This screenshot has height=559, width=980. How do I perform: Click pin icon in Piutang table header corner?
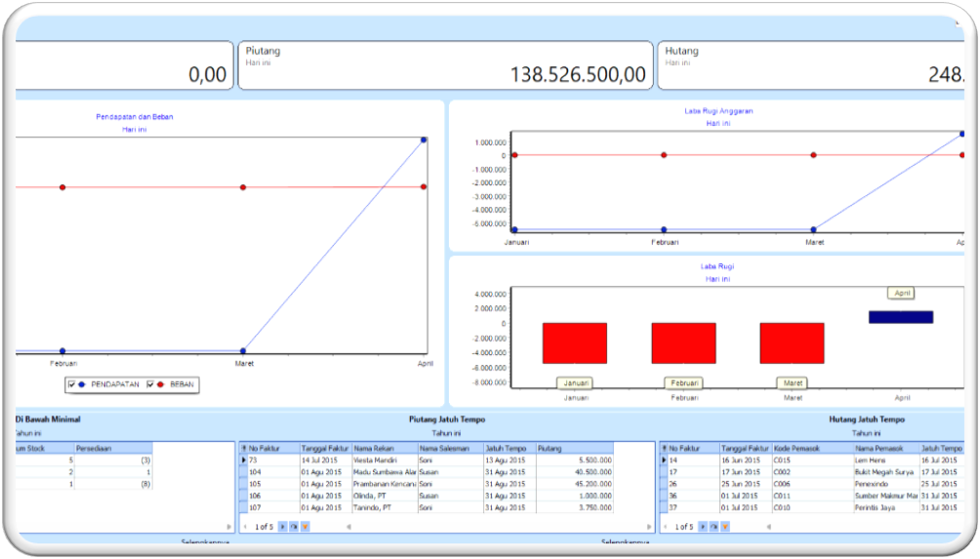click(x=244, y=449)
